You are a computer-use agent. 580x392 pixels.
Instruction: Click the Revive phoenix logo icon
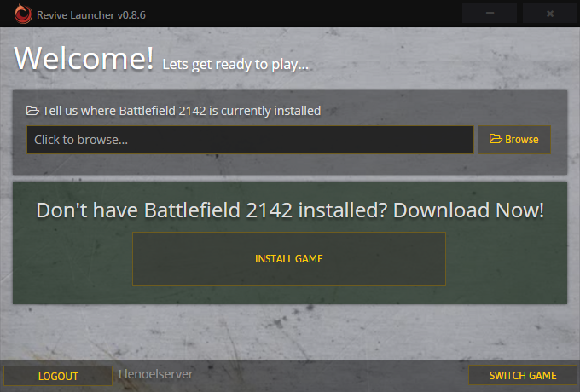click(23, 14)
